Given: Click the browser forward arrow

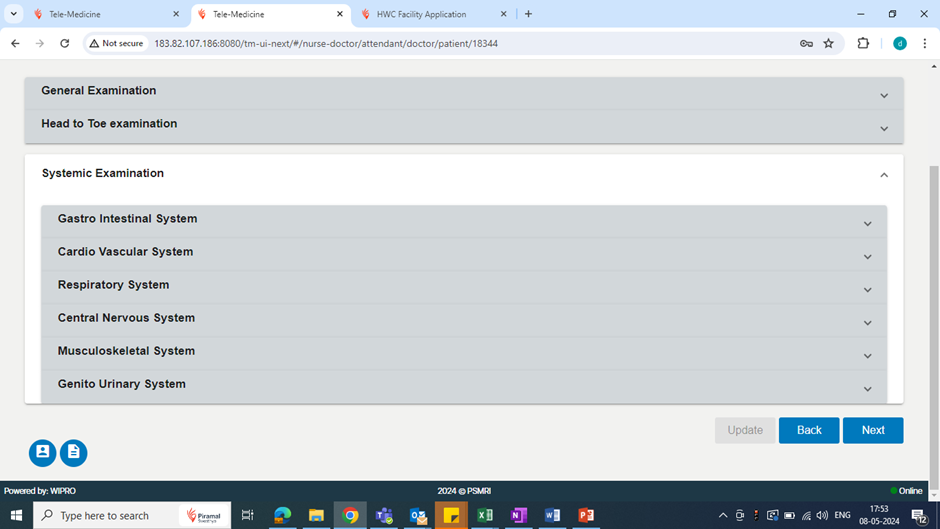Looking at the screenshot, I should tap(40, 43).
